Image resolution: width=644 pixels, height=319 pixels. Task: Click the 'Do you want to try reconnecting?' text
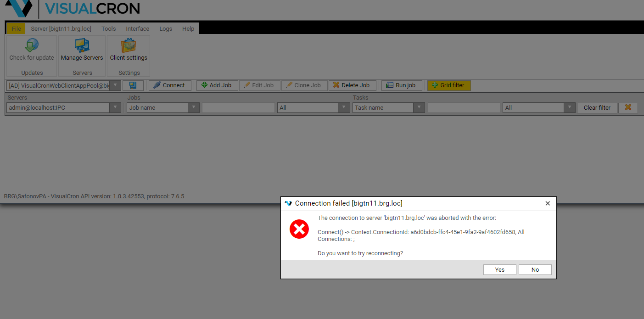tap(360, 253)
